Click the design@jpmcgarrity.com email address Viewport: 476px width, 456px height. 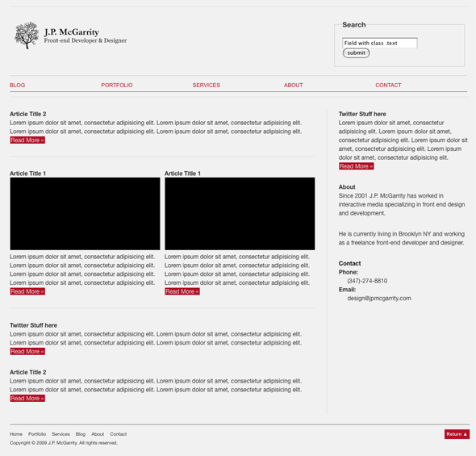[379, 298]
